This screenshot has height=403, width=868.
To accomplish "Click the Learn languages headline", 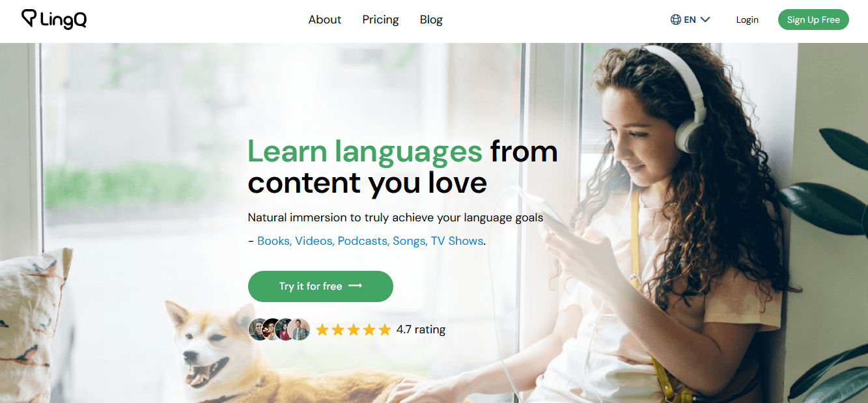I will point(365,151).
